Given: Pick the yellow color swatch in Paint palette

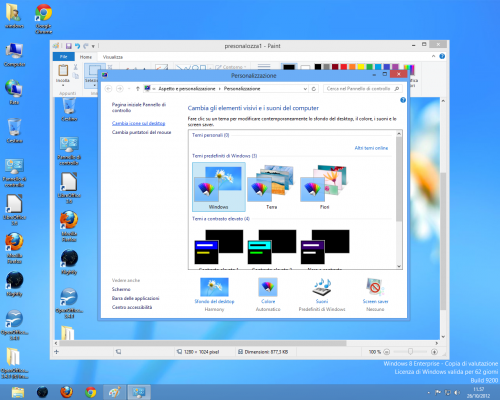Looking at the screenshot, I should pos(361,67).
